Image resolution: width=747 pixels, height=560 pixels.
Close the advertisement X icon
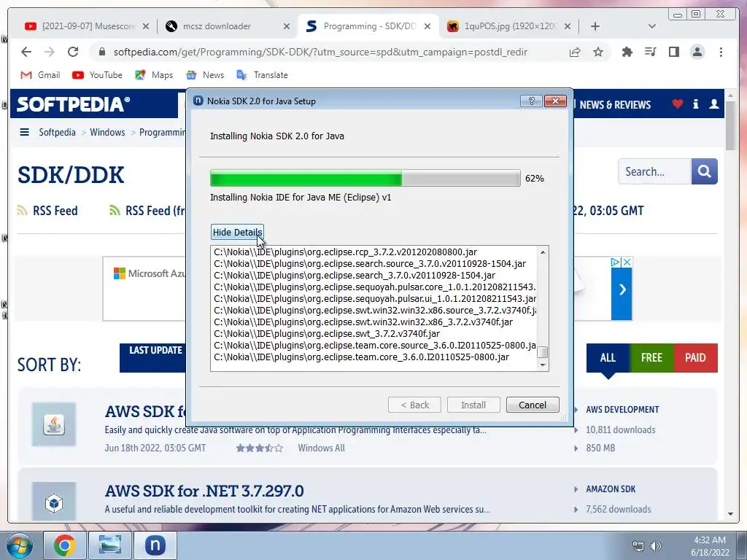coord(627,262)
